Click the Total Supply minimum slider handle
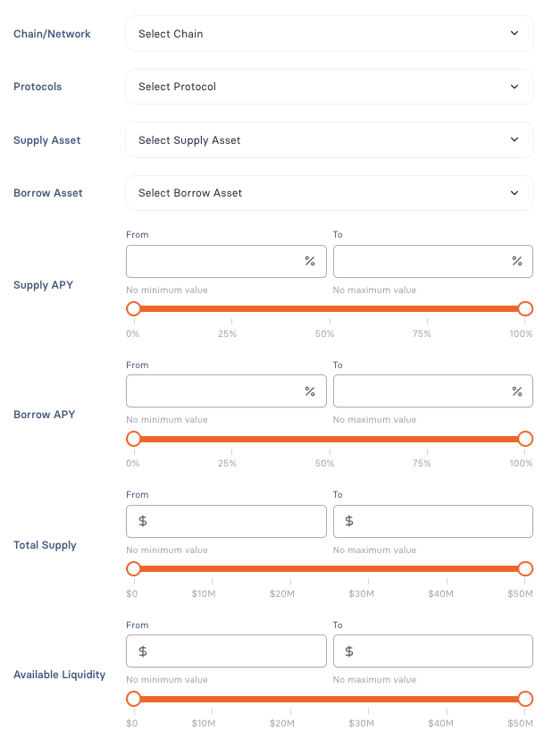The width and height of the screenshot is (552, 756). coord(134,569)
